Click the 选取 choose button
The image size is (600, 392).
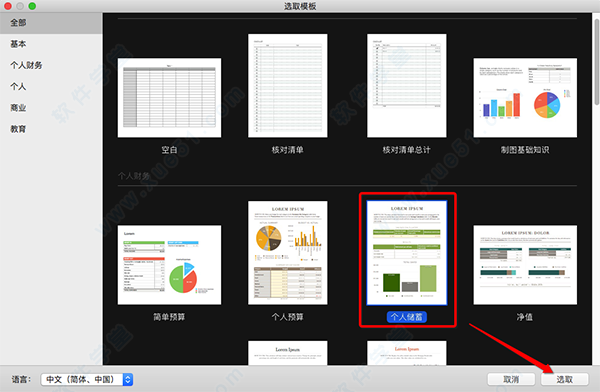pyautogui.click(x=564, y=379)
